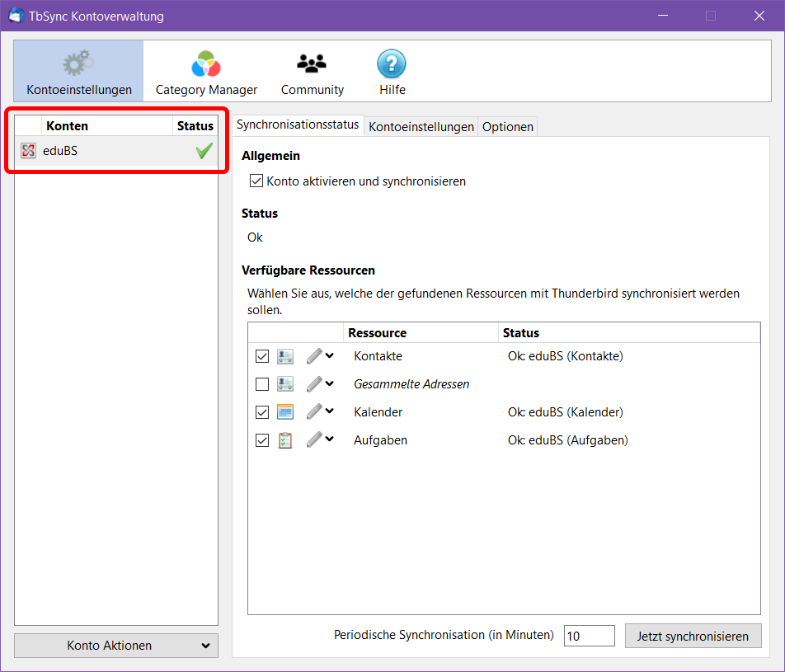Screen dimensions: 785x672
Task: Click the eduBS account sync icon
Action: (x=28, y=151)
